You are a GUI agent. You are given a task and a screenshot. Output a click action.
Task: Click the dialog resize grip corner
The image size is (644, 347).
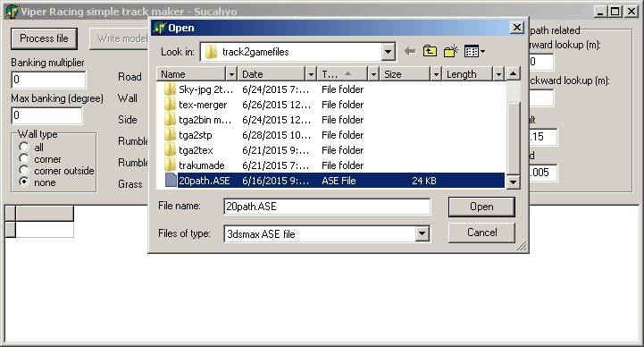coord(522,246)
